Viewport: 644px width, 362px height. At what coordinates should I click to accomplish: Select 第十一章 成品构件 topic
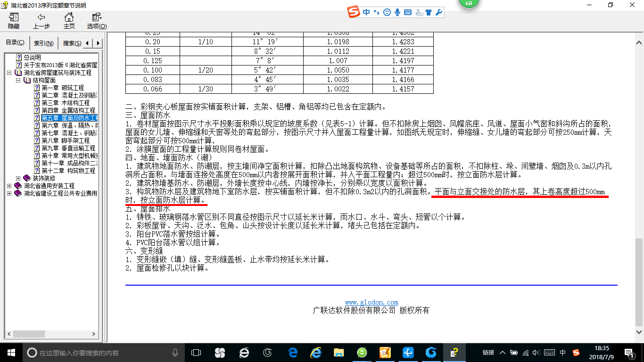tap(69, 163)
